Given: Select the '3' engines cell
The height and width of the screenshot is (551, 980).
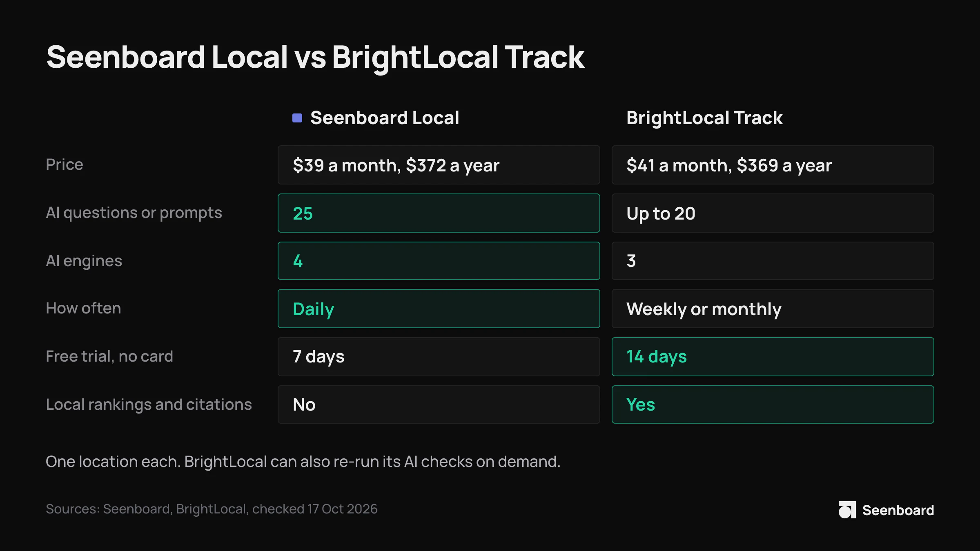Looking at the screenshot, I should click(x=773, y=261).
